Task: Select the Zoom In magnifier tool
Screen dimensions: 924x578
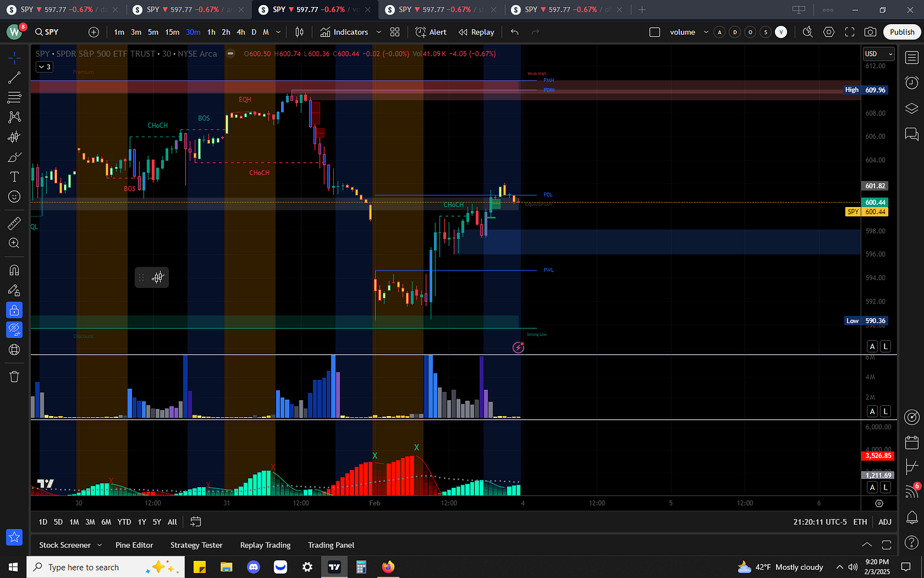Action: (14, 243)
